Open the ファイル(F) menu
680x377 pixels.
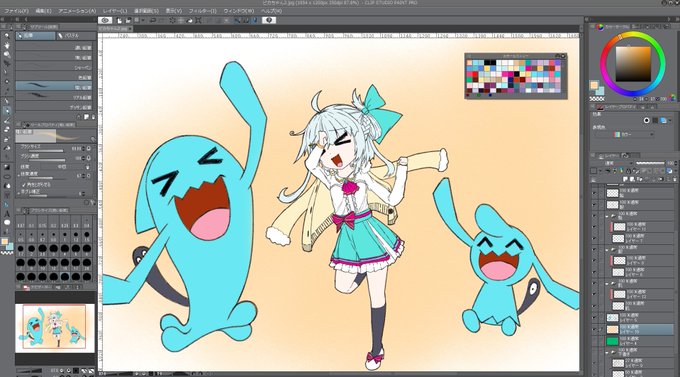[x=16, y=10]
